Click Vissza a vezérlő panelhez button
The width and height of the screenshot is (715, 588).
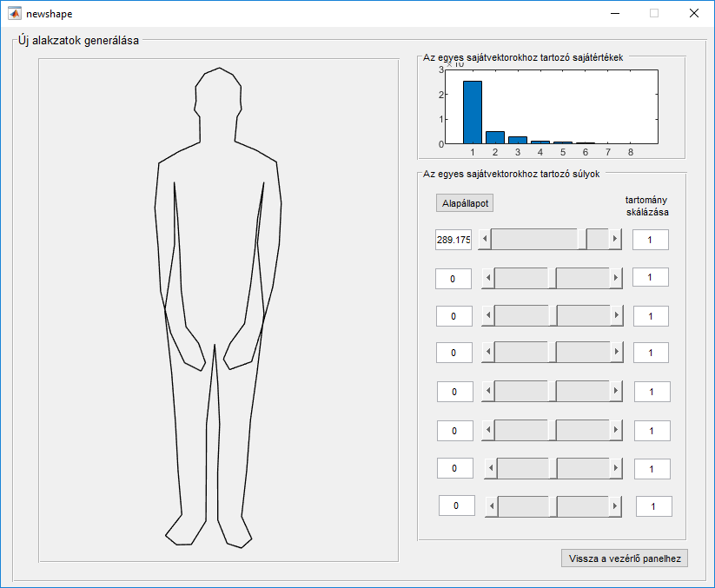pos(626,558)
